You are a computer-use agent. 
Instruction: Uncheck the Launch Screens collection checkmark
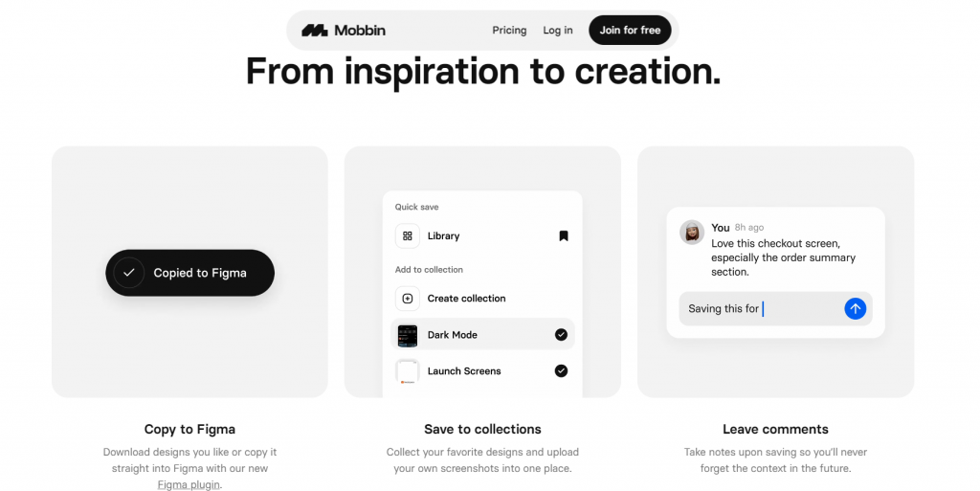561,371
